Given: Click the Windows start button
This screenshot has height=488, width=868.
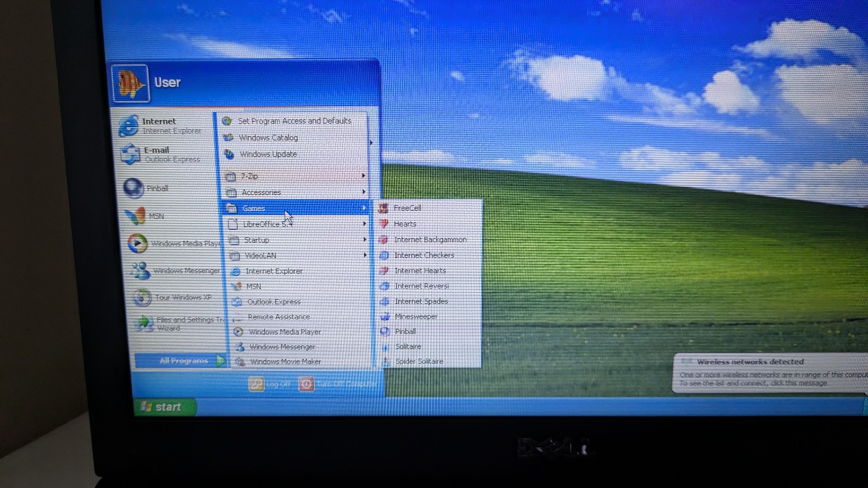Looking at the screenshot, I should (165, 407).
